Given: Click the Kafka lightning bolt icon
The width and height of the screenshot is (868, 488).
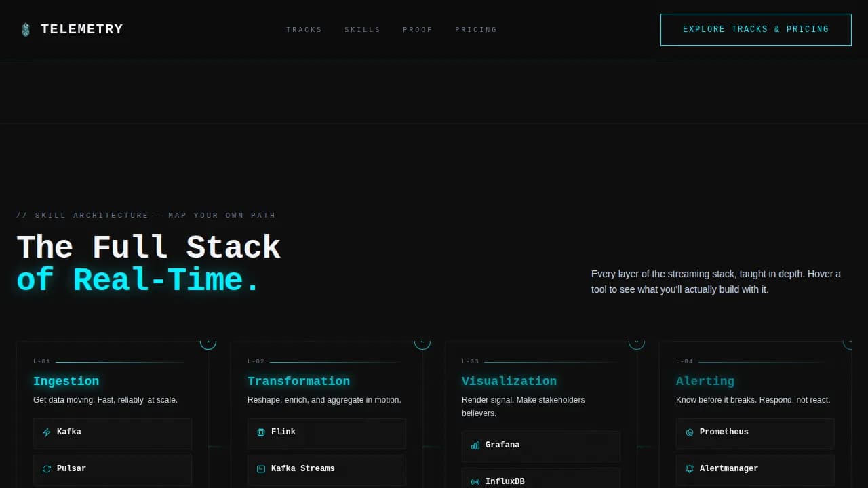Looking at the screenshot, I should pyautogui.click(x=47, y=432).
